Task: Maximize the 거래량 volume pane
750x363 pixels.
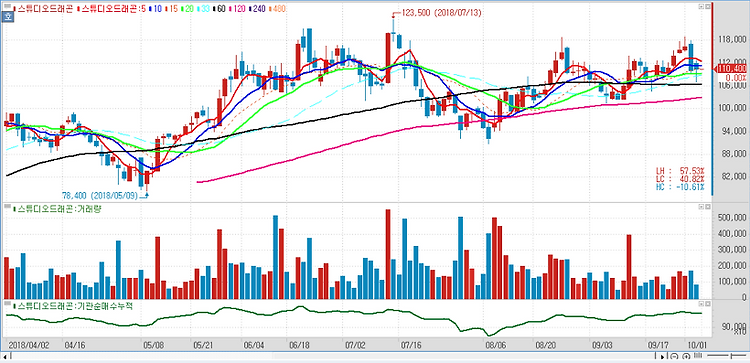Action: tap(708, 207)
